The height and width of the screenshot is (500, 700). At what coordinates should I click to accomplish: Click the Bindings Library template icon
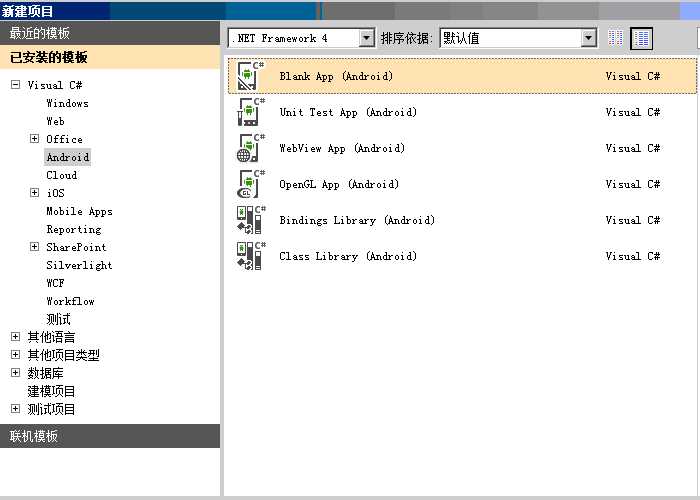click(x=251, y=220)
